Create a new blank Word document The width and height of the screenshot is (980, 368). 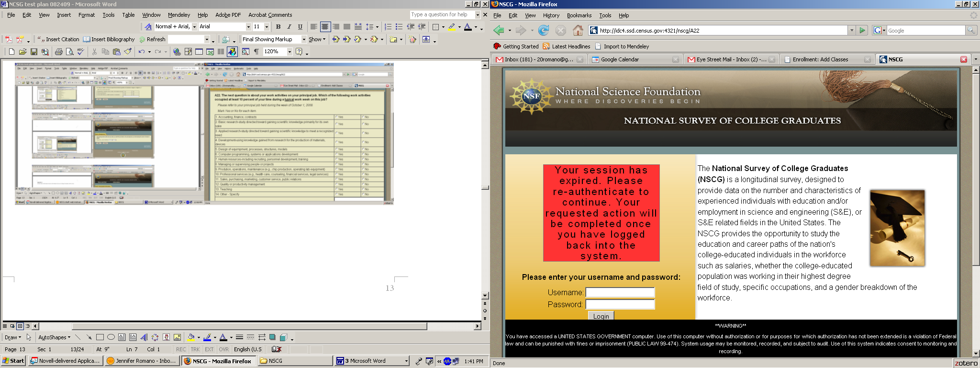click(x=11, y=52)
